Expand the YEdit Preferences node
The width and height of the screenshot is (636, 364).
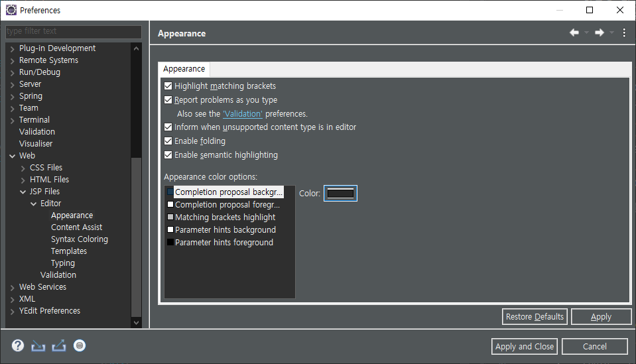[x=12, y=312]
